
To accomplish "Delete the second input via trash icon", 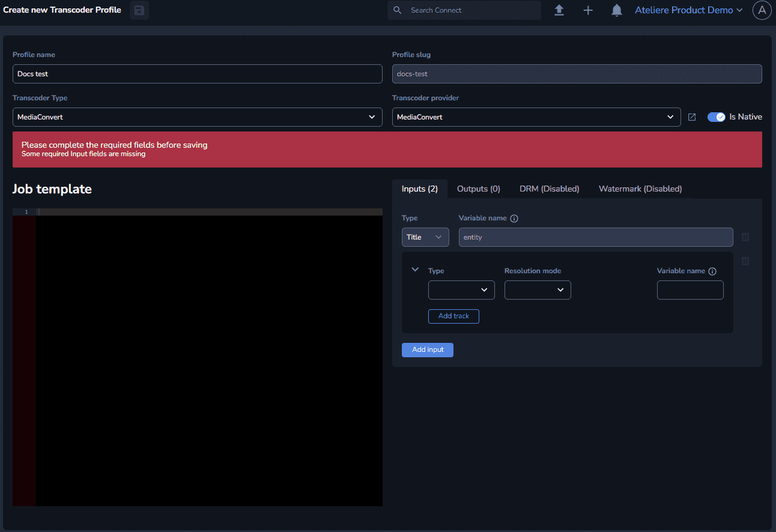I will click(745, 261).
